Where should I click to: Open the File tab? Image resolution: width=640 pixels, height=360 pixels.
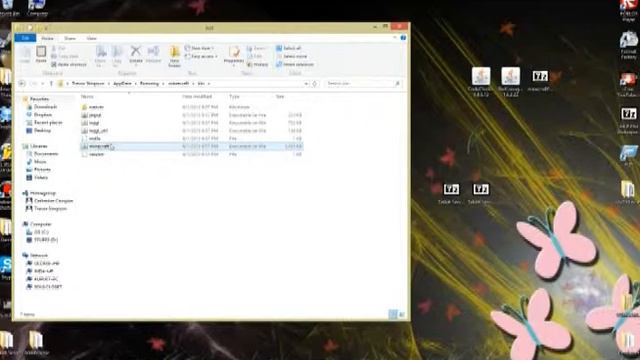click(25, 38)
